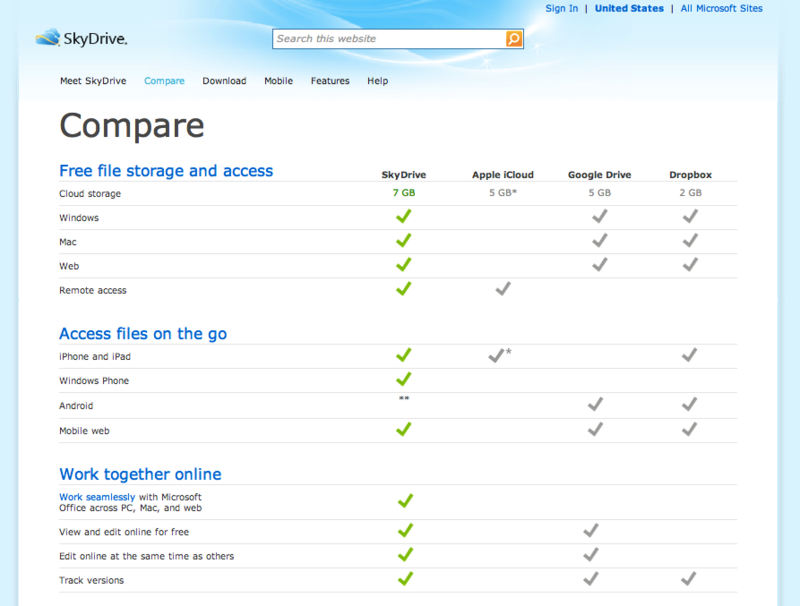The width and height of the screenshot is (800, 606).
Task: Click Dropbox's checkmark in the Android row
Action: point(689,405)
